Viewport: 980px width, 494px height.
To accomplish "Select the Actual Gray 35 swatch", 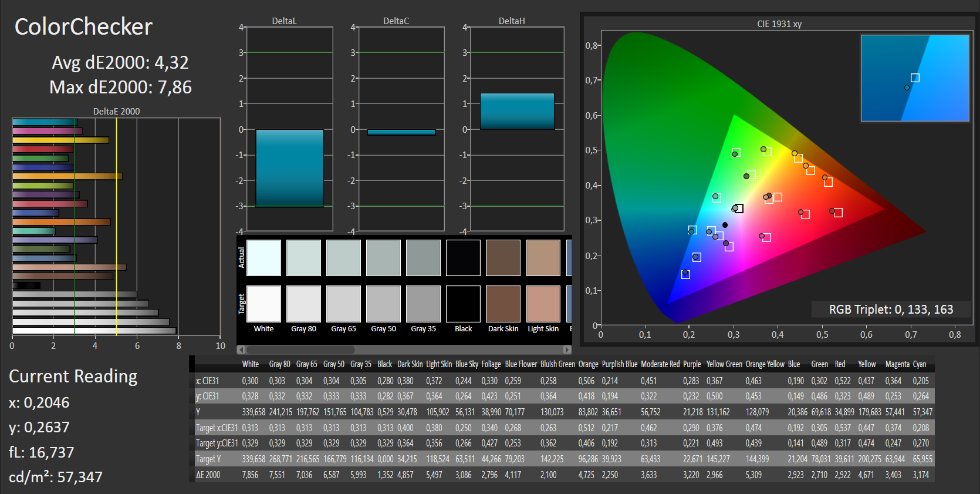I will pyautogui.click(x=423, y=258).
